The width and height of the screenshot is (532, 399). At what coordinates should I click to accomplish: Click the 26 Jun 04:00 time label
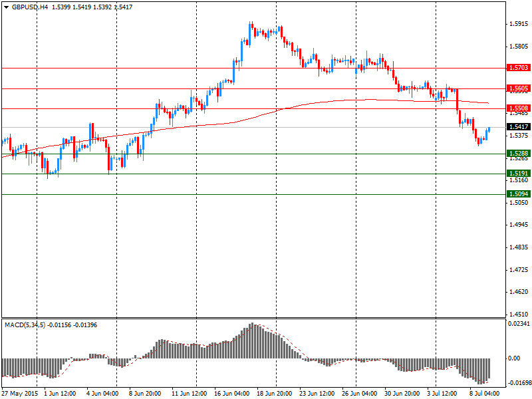(x=359, y=394)
